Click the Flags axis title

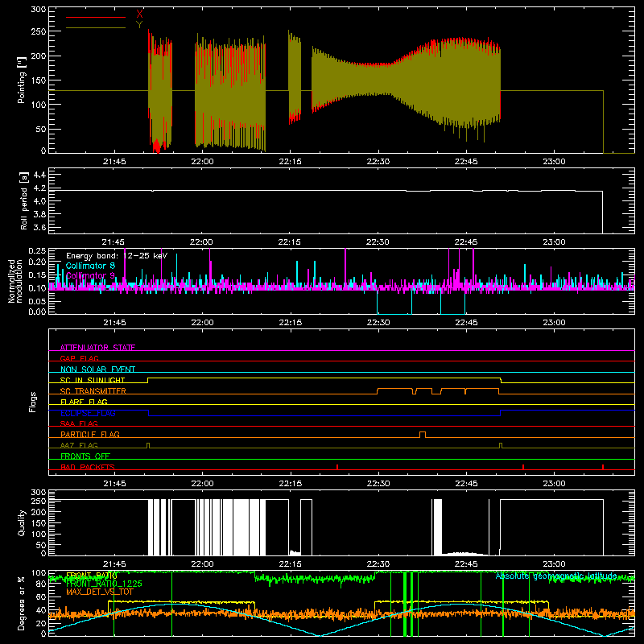32,402
